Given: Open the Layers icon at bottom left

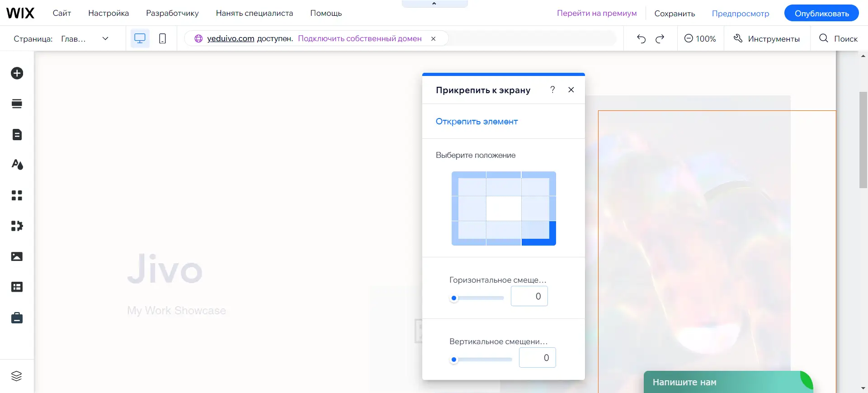Looking at the screenshot, I should (17, 376).
